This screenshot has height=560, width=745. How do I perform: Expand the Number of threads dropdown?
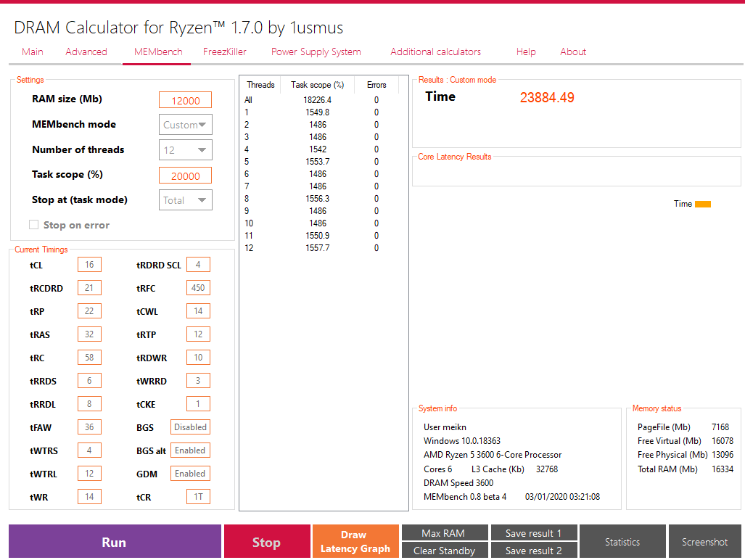pos(185,150)
